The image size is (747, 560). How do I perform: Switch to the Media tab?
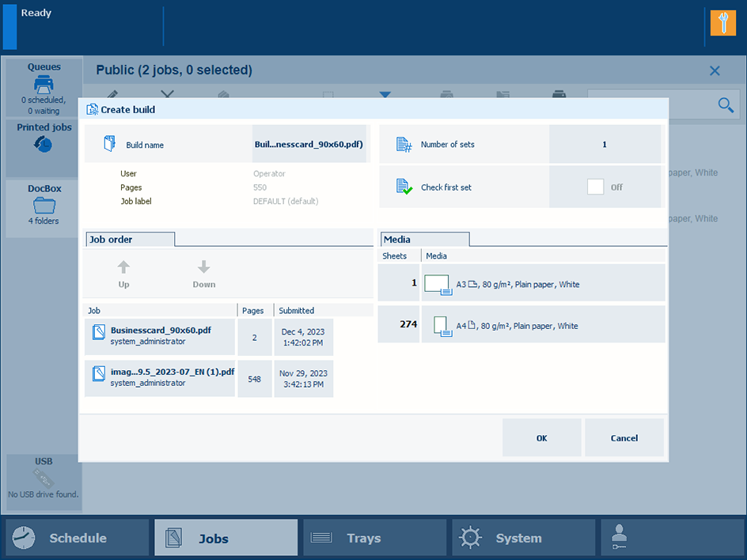[424, 239]
